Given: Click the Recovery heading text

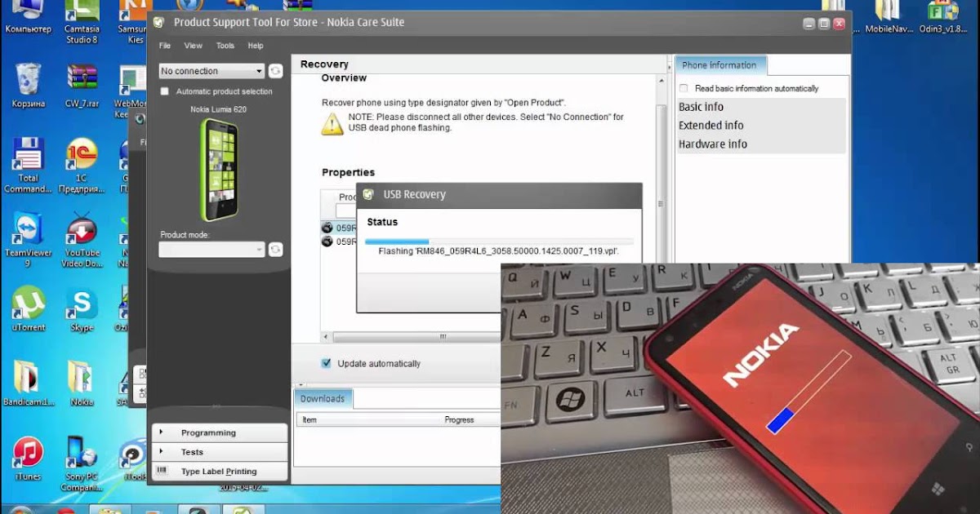Looking at the screenshot, I should click(324, 64).
